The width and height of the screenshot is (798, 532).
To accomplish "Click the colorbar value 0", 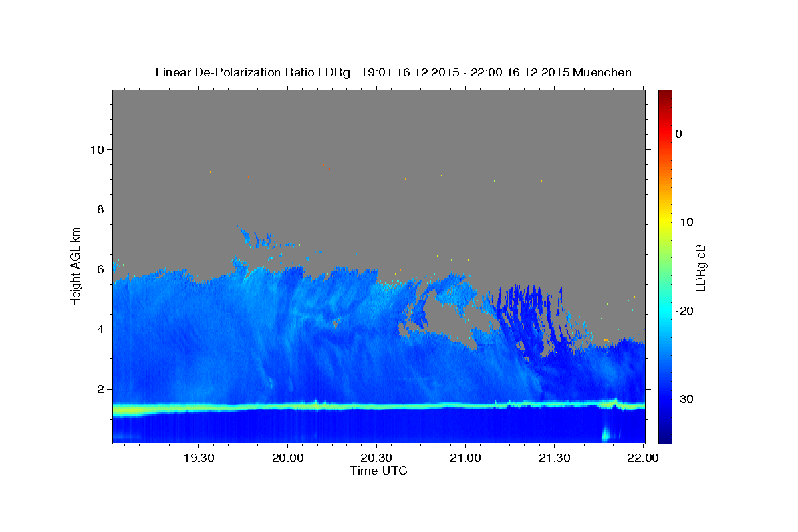I will click(679, 134).
